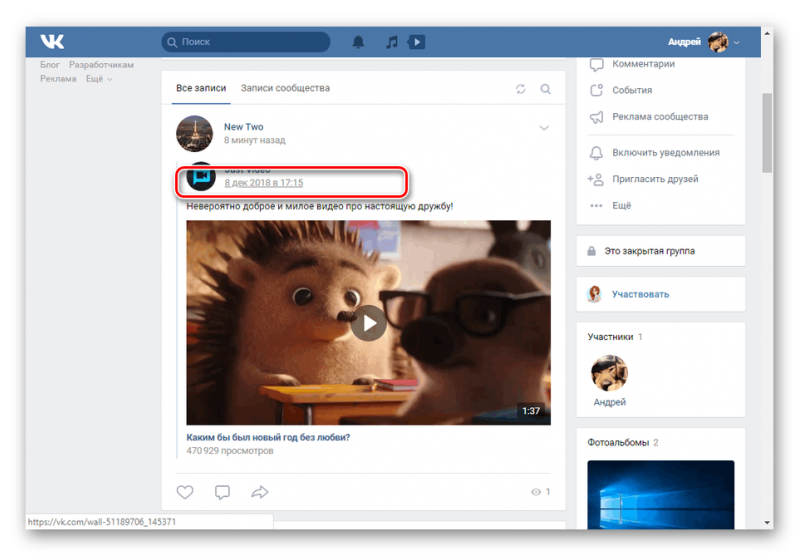Open the 8 дек 2018 в 17:15 link
Image resolution: width=800 pixels, height=556 pixels.
click(264, 183)
